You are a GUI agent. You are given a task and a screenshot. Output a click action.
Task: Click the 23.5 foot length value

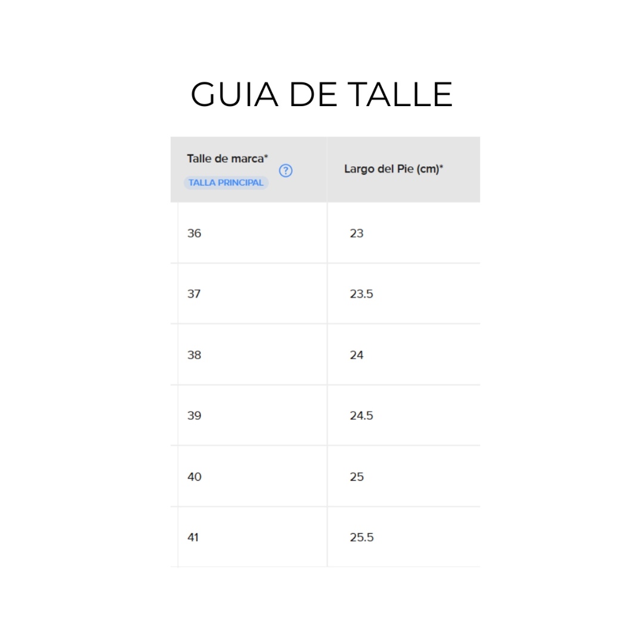point(361,293)
